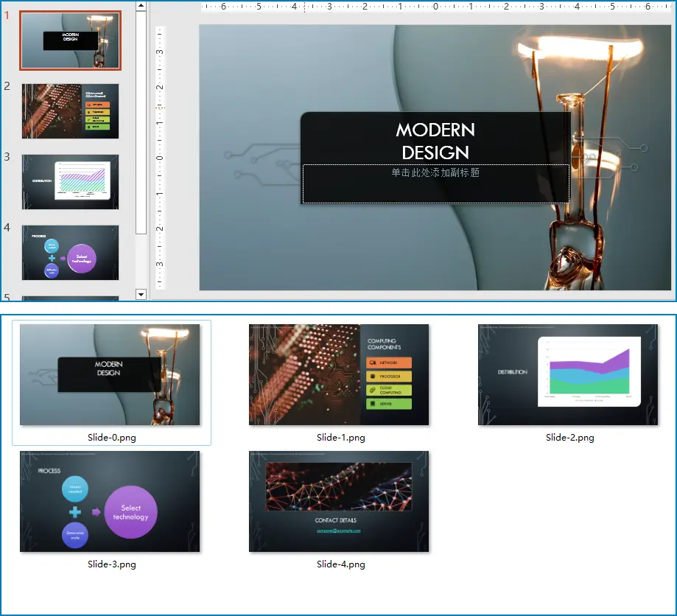Select slide 3 Distribution chart thumbnail in panel

[x=70, y=181]
